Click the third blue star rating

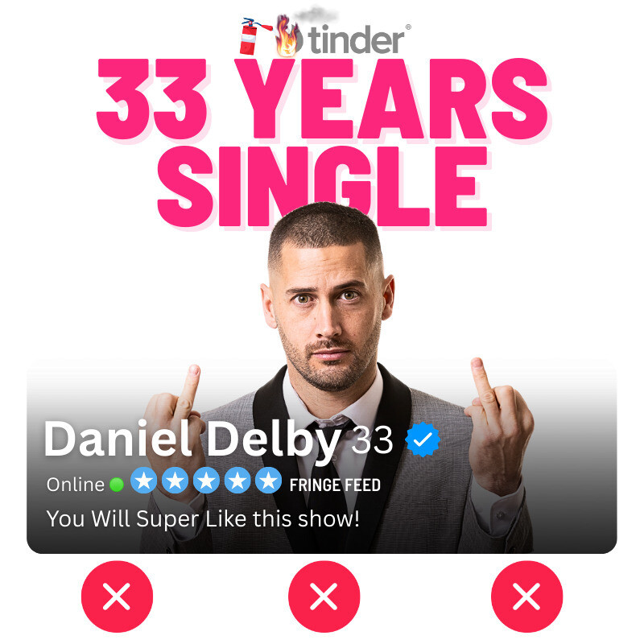[206, 480]
